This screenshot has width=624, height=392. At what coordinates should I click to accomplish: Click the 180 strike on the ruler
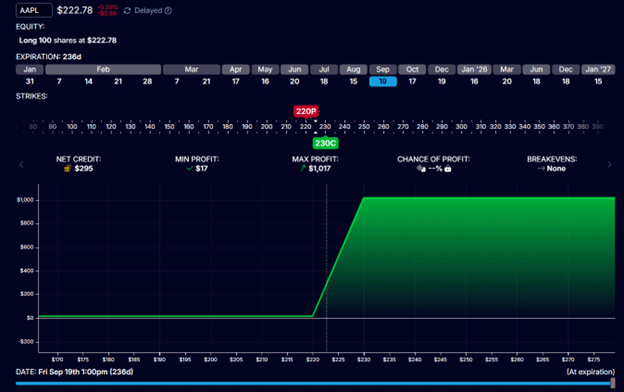[228, 127]
